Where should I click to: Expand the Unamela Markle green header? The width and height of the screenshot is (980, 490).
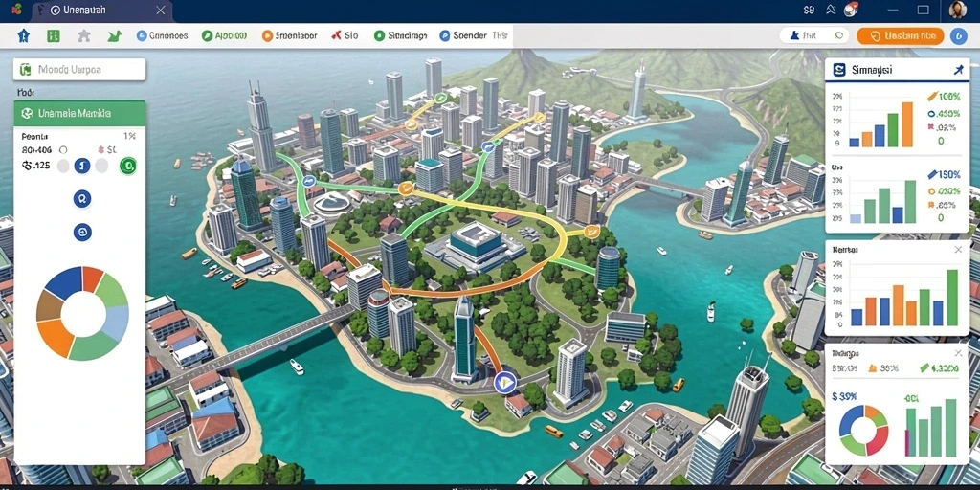[79, 113]
